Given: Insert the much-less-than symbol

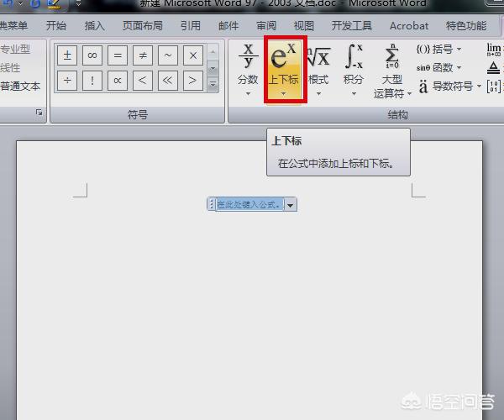Looking at the screenshot, I should 168,81.
